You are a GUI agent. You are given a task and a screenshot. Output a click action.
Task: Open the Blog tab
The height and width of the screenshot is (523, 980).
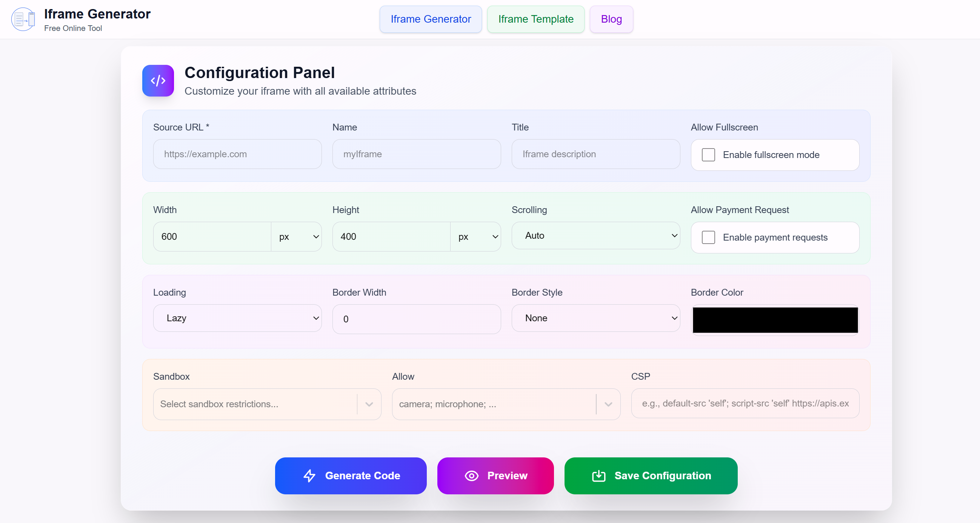pos(611,19)
